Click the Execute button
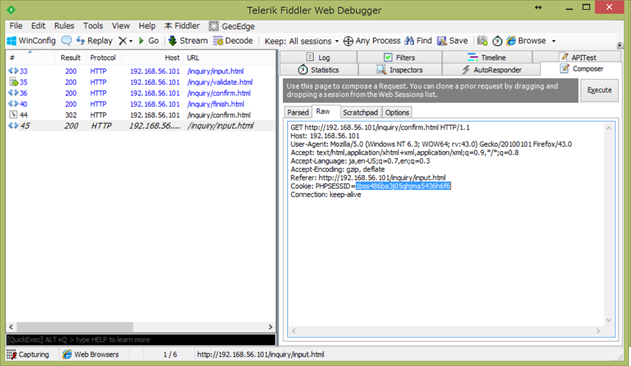Screen dimensions: 631x366 pos(599,90)
